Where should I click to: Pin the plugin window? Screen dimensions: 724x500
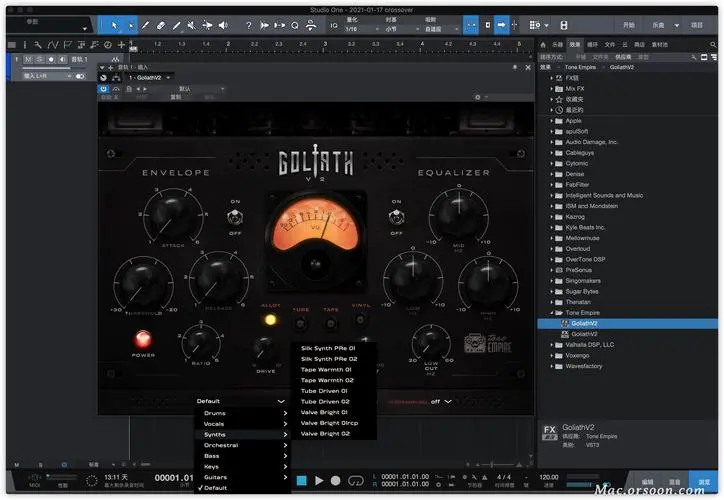coord(515,67)
